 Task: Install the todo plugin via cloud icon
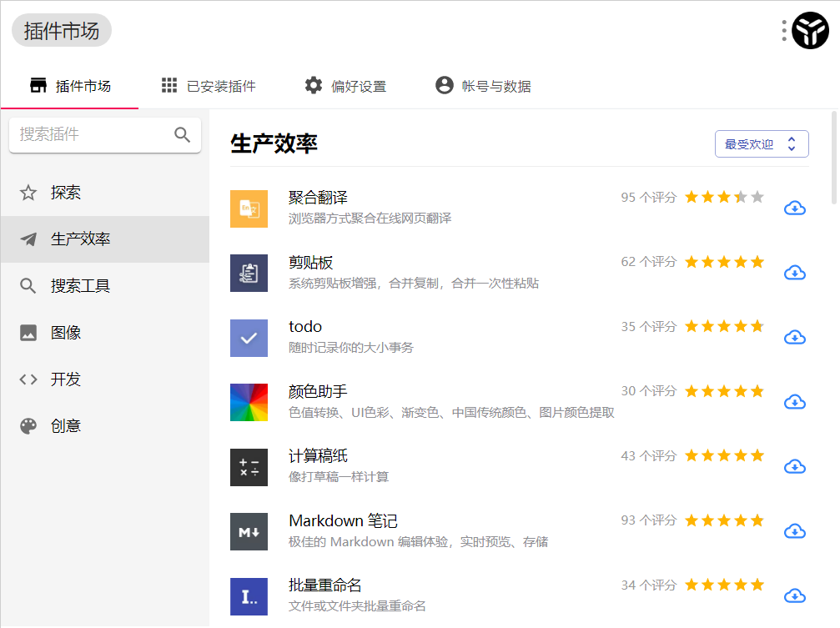point(795,338)
